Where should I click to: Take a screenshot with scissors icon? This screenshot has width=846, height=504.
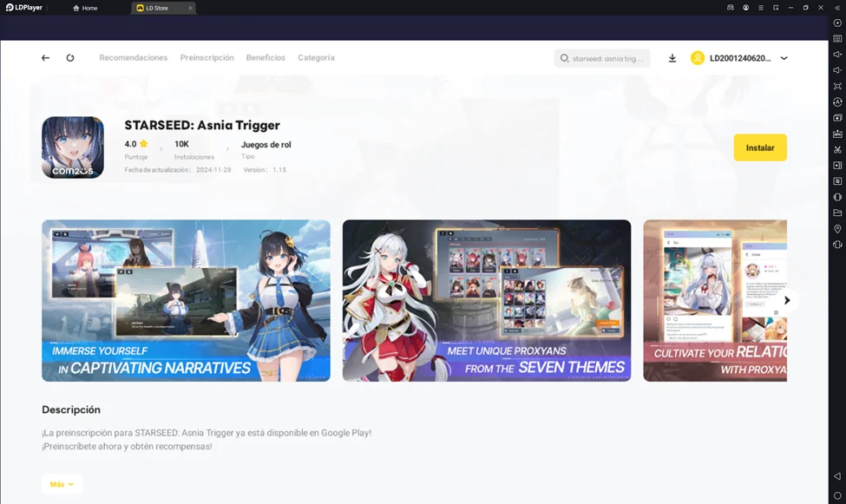pyautogui.click(x=837, y=149)
